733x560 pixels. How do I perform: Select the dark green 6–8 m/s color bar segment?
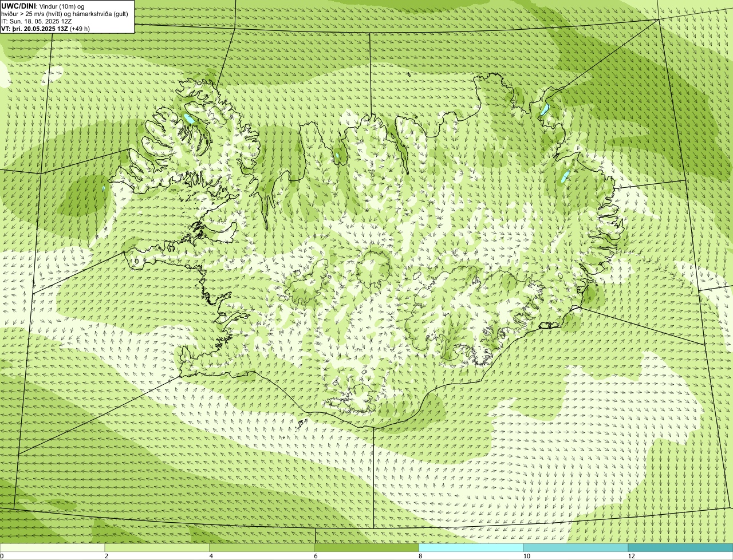pyautogui.click(x=367, y=547)
